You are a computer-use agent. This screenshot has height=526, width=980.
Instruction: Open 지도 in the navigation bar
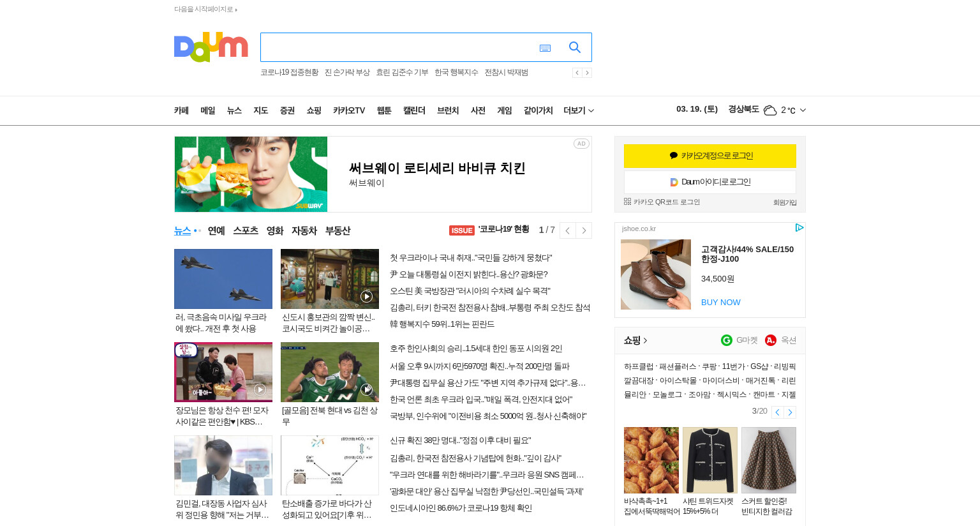261,110
